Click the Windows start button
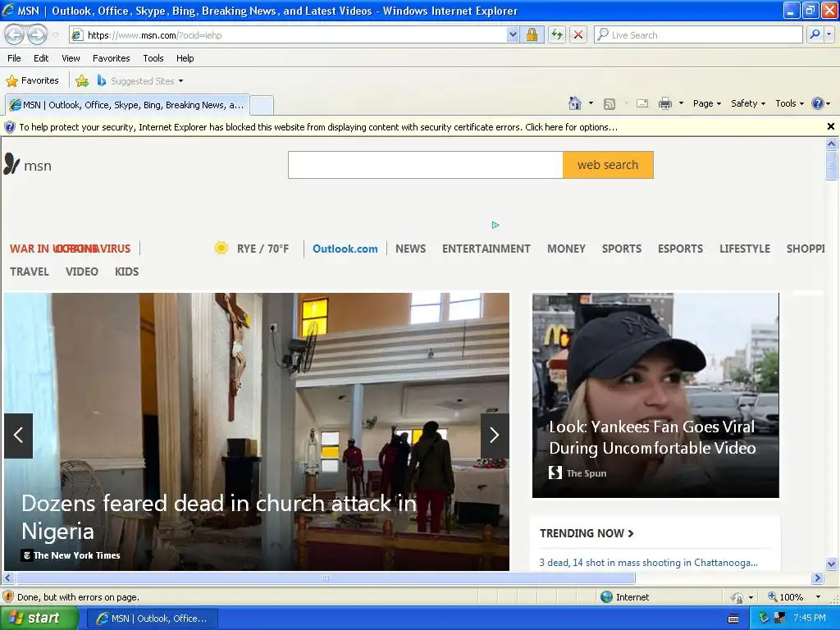 pos(39,619)
